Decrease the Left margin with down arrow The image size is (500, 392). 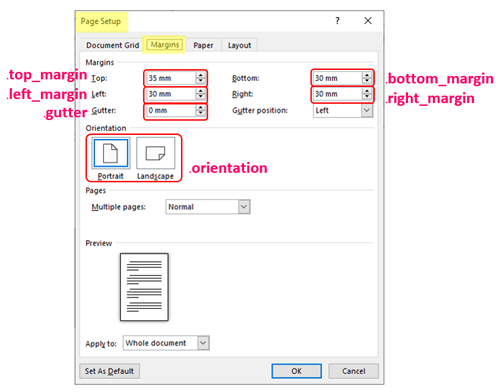200,97
